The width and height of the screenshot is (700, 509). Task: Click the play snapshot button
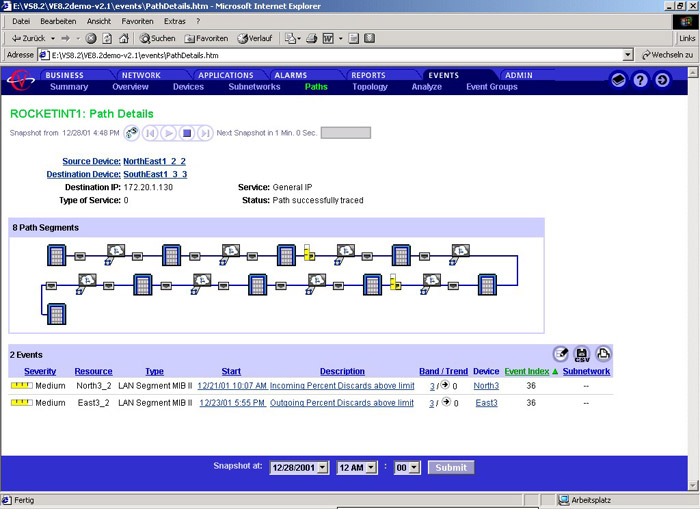168,132
